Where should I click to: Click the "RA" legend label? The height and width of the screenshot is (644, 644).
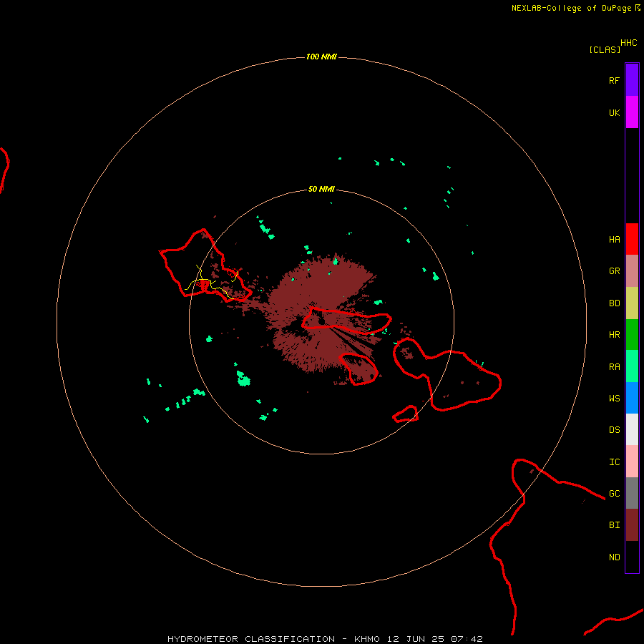pos(614,367)
